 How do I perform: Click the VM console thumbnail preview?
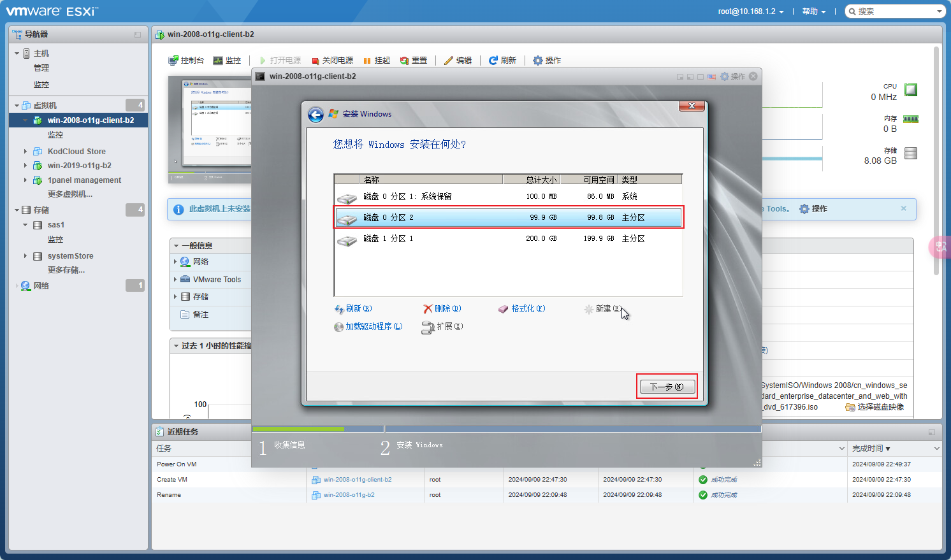click(210, 129)
